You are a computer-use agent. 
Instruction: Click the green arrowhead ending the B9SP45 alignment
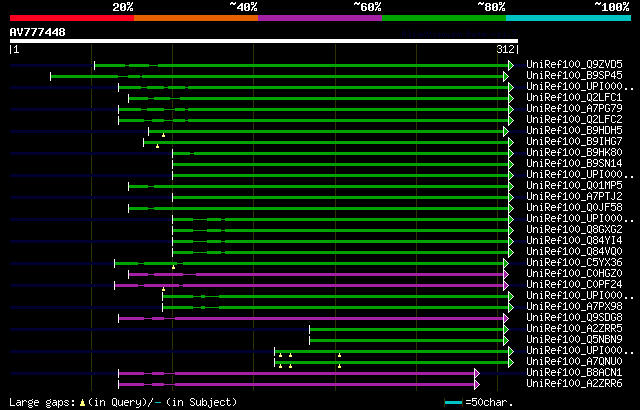point(506,76)
